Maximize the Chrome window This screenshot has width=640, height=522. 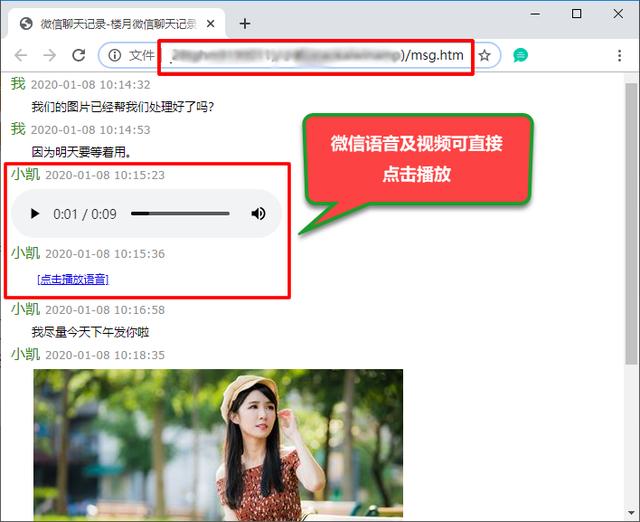click(x=576, y=14)
